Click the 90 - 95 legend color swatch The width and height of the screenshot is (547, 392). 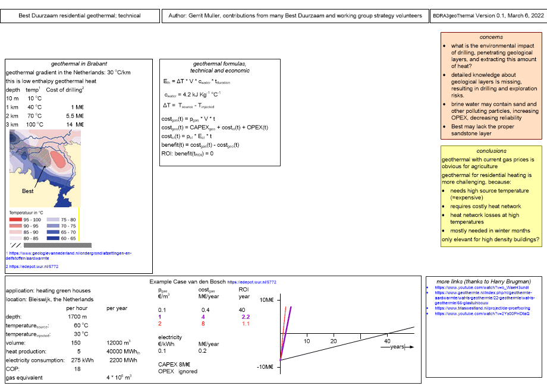point(15,226)
